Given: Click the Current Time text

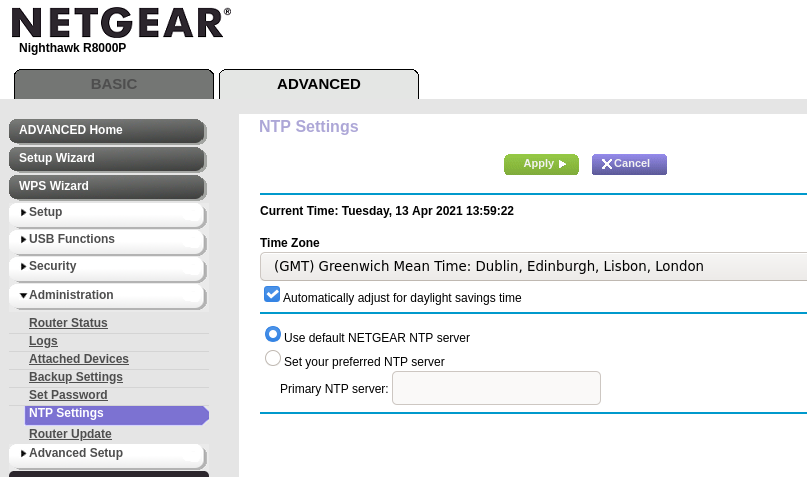Looking at the screenshot, I should (x=387, y=211).
